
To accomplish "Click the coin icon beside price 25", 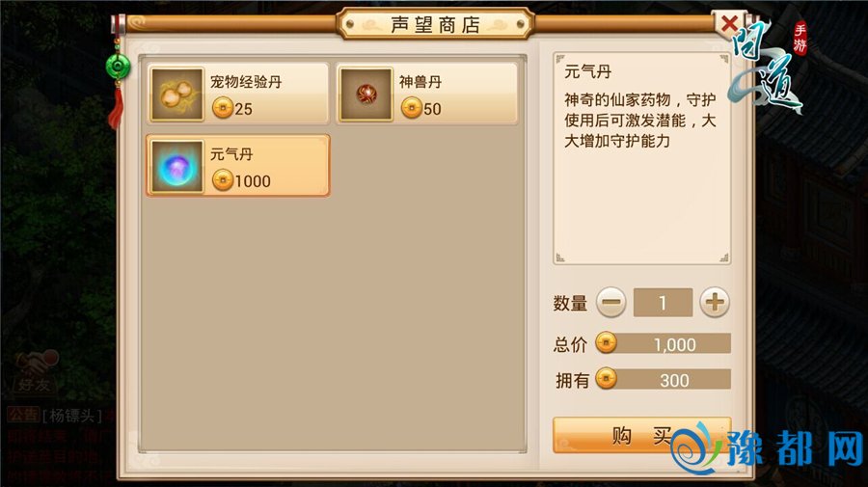I will [x=223, y=108].
